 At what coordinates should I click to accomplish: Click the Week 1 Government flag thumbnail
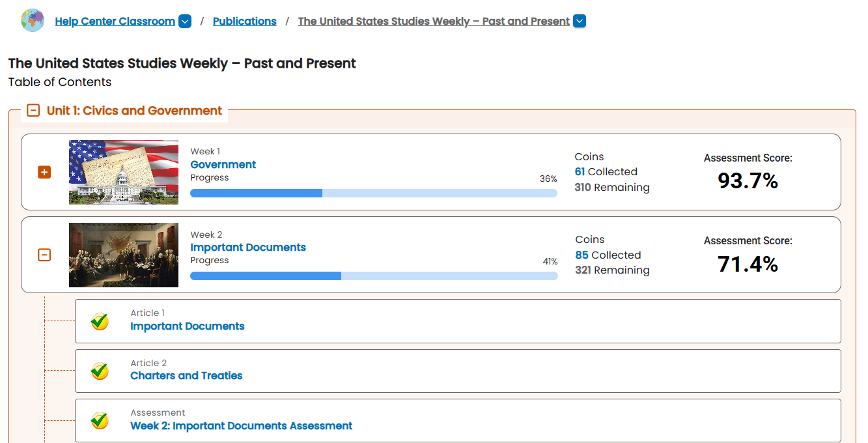[x=124, y=172]
